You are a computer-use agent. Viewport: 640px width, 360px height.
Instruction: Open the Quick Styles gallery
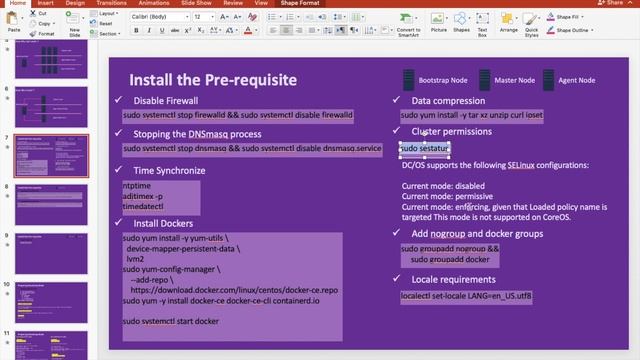point(530,19)
